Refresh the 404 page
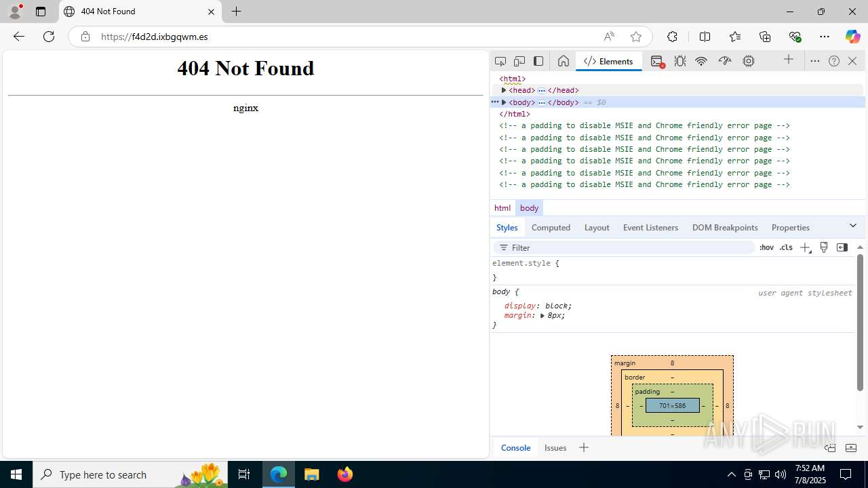 pos(49,37)
